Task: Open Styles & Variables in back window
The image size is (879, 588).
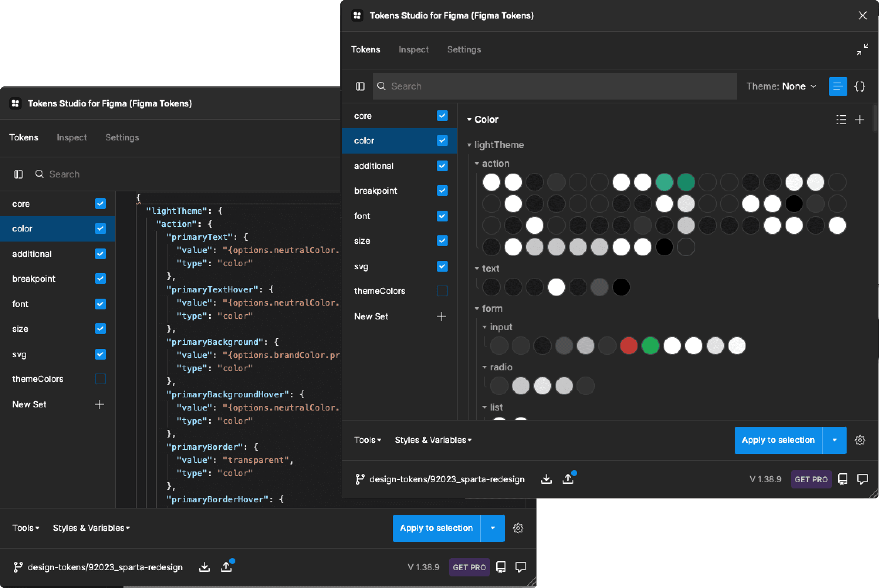Action: [x=91, y=528]
